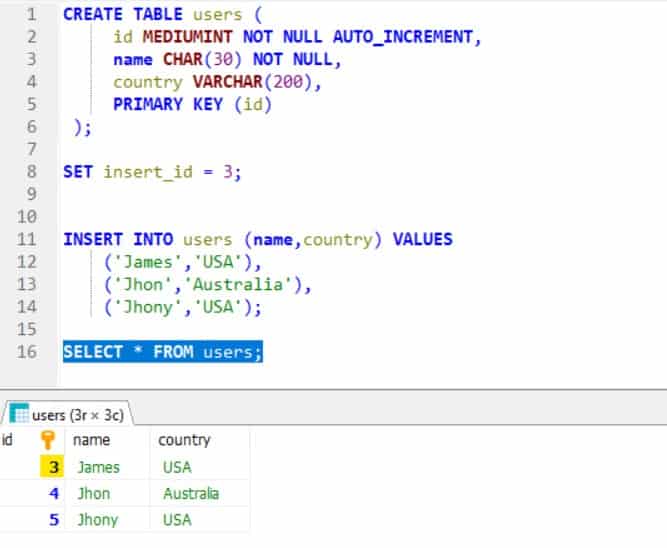Open the users (3r × 3c) result tab
Image resolution: width=667 pixels, height=548 pixels.
(x=67, y=414)
